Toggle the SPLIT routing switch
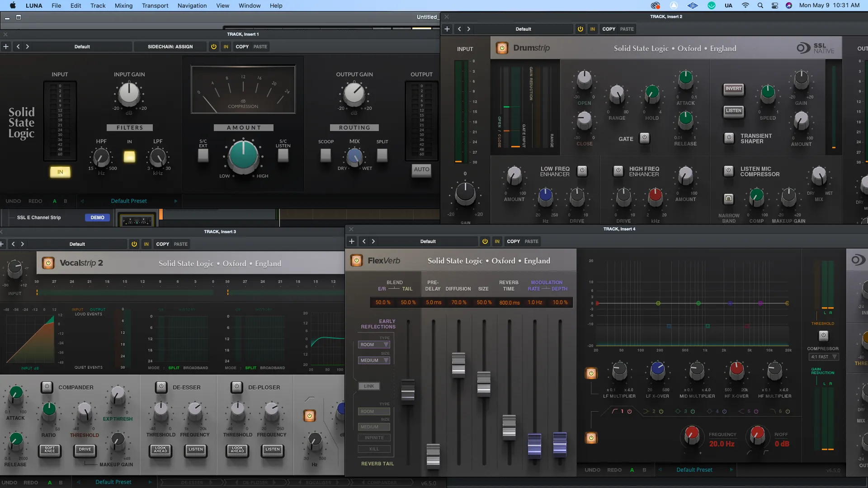Screen dimensions: 868x488 point(382,155)
